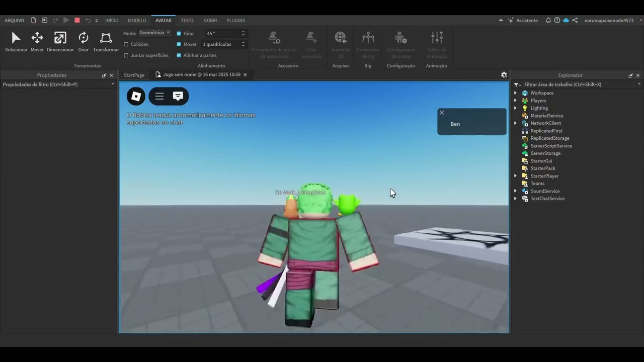Viewport: 644px width, 362px height.
Task: Switch to the MODELO ribbon tab
Action: [x=137, y=21]
